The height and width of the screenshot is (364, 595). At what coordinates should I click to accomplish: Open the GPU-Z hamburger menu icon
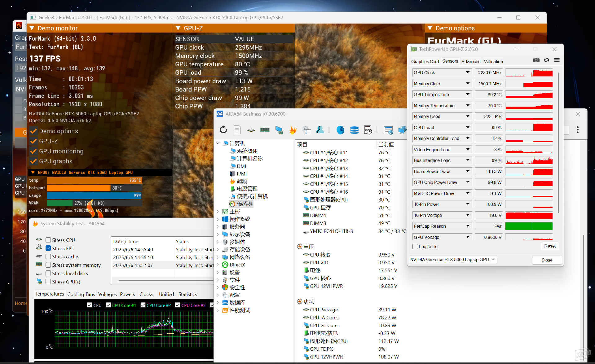(557, 60)
